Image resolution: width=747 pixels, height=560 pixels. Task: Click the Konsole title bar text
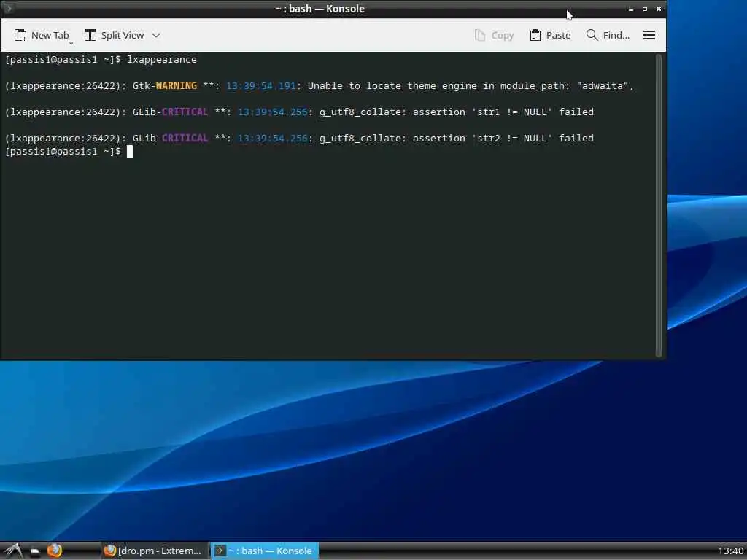[320, 9]
